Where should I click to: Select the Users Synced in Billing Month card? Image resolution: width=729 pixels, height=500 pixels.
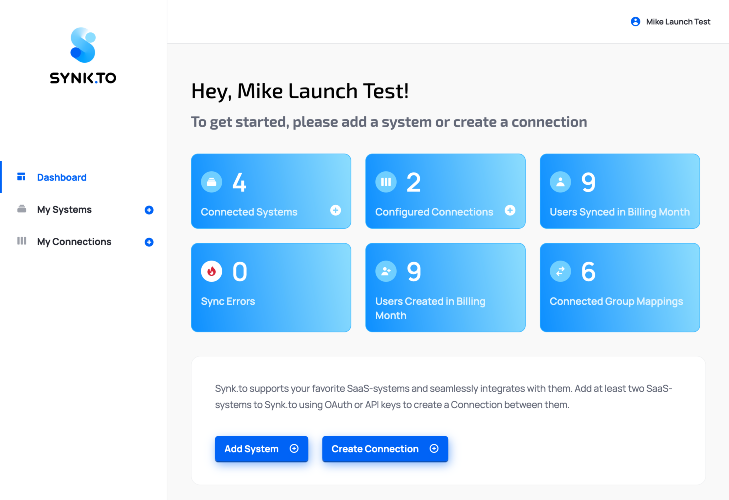(x=620, y=191)
